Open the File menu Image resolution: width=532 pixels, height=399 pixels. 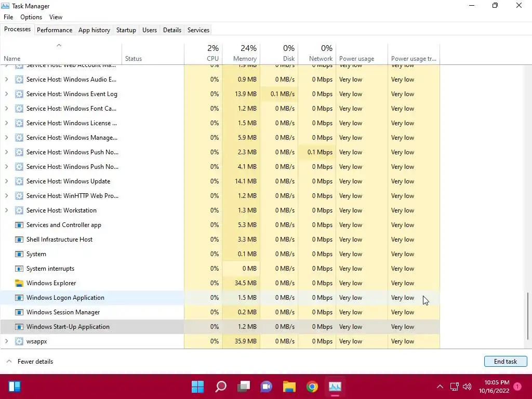[x=8, y=17]
